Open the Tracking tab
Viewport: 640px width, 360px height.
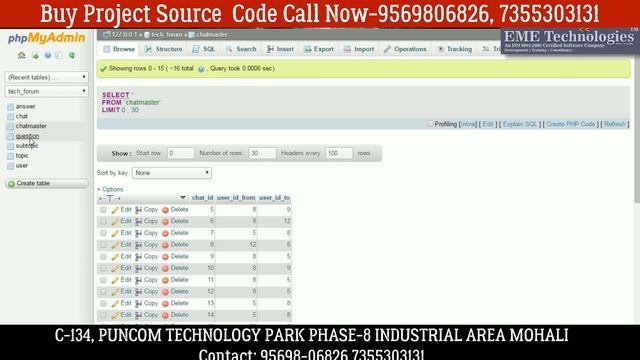tap(455, 49)
